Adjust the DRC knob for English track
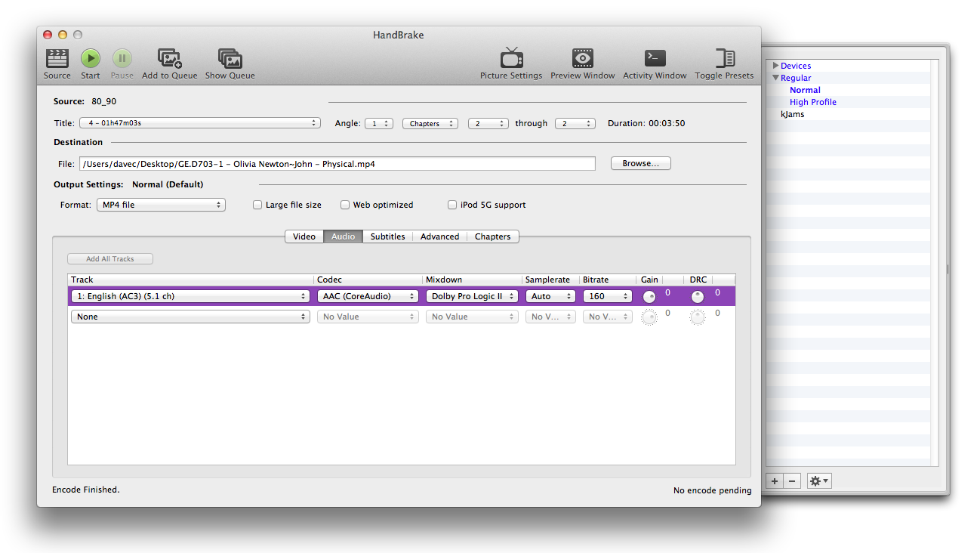 coord(698,297)
